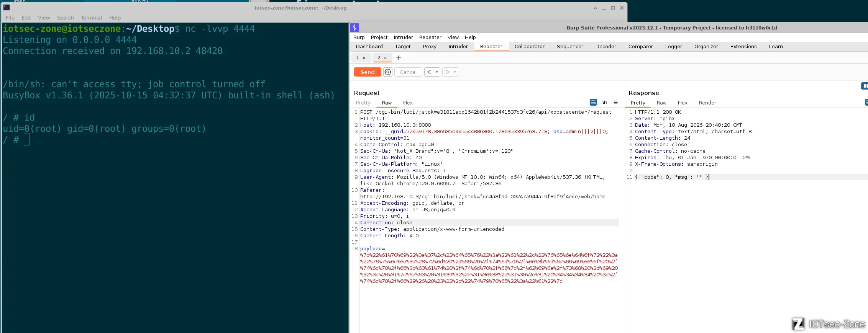Screen dimensions: 868x333
Task: Click the 'Request' panel heading
Action: coord(367,93)
